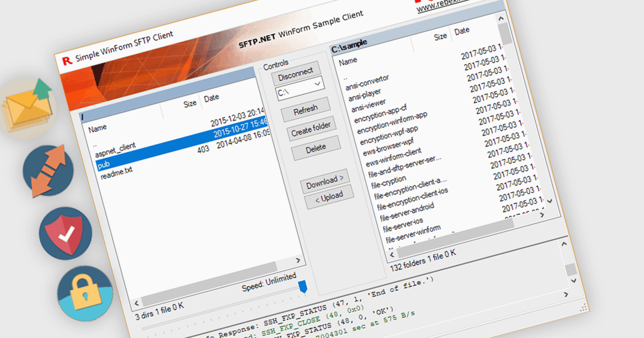Select the file-server-winform local folder
Screen dimensions: 644x338
[413, 233]
